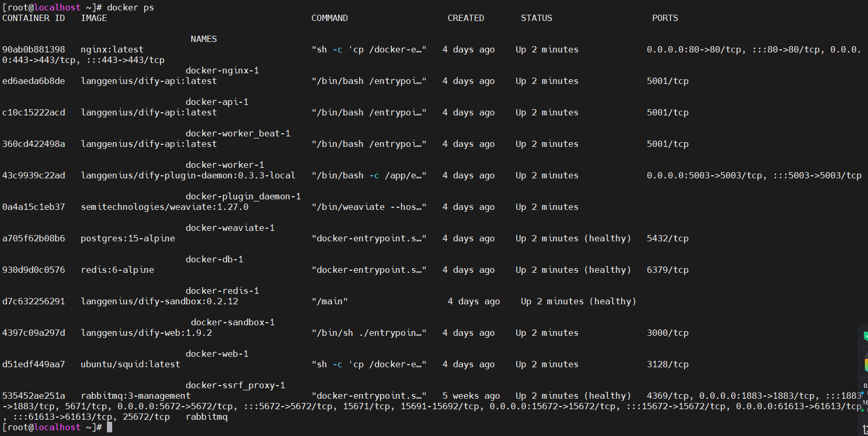Select container ID 535452ae251a

34,396
